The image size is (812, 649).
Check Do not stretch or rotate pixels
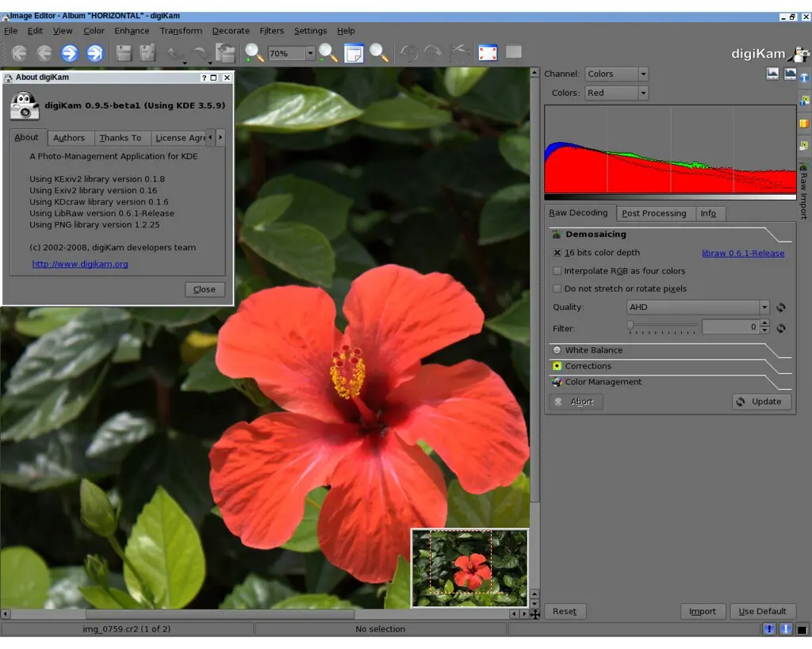(x=557, y=288)
